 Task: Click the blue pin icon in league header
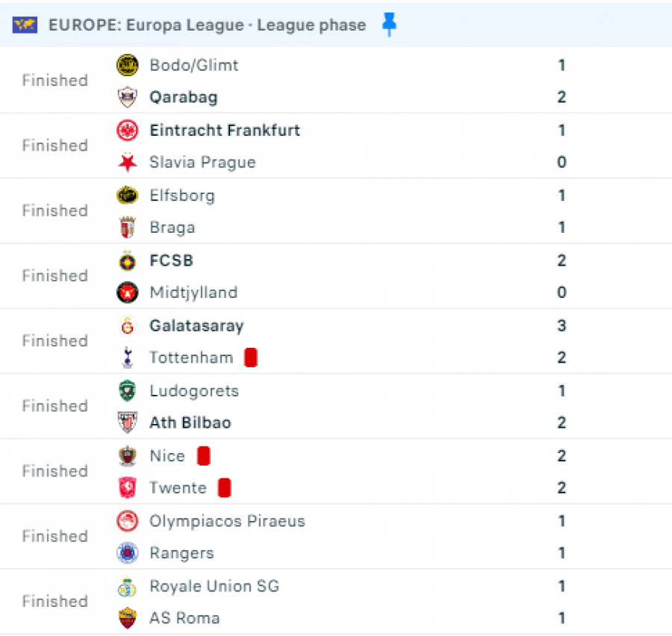coord(389,25)
